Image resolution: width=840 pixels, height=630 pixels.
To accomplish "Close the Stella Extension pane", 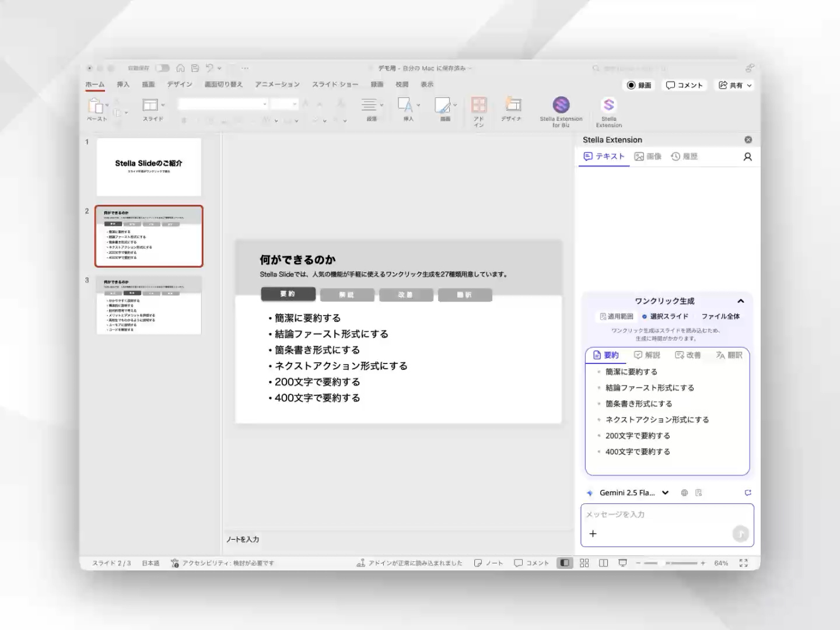I will [748, 140].
